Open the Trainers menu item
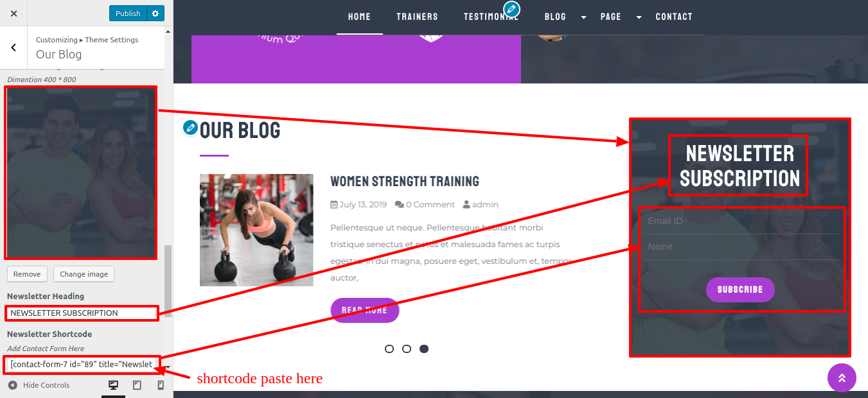868x398 pixels. [x=417, y=17]
